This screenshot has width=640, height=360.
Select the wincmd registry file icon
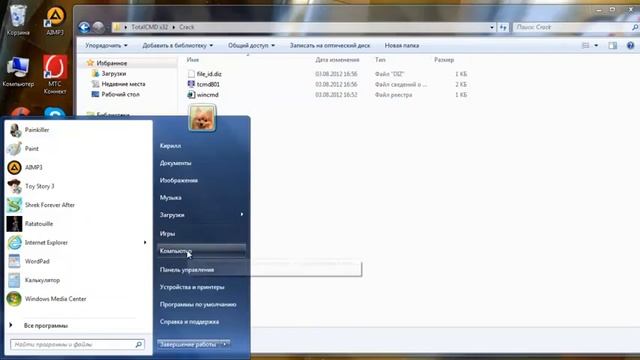191,95
